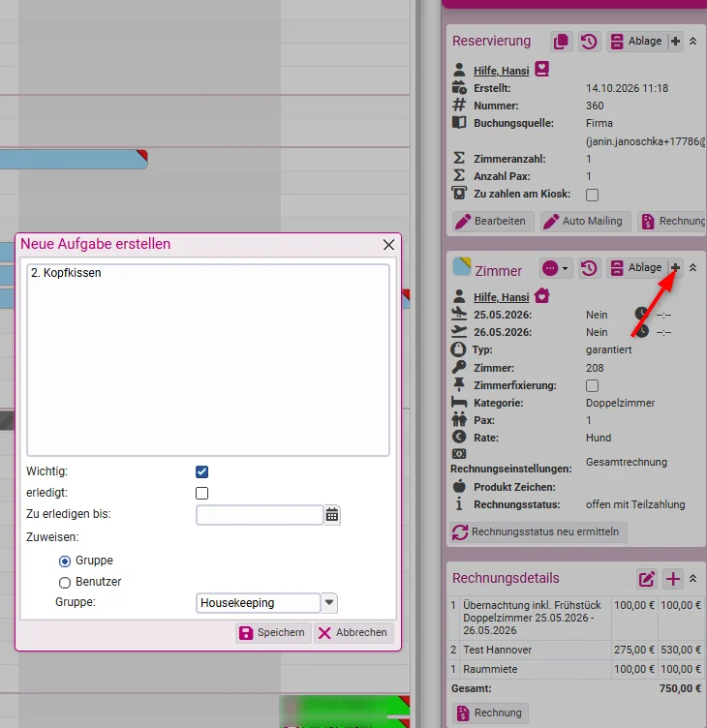This screenshot has width=707, height=728.
Task: Toggle Zu zahlen am Kiosk checkbox
Action: (x=592, y=195)
